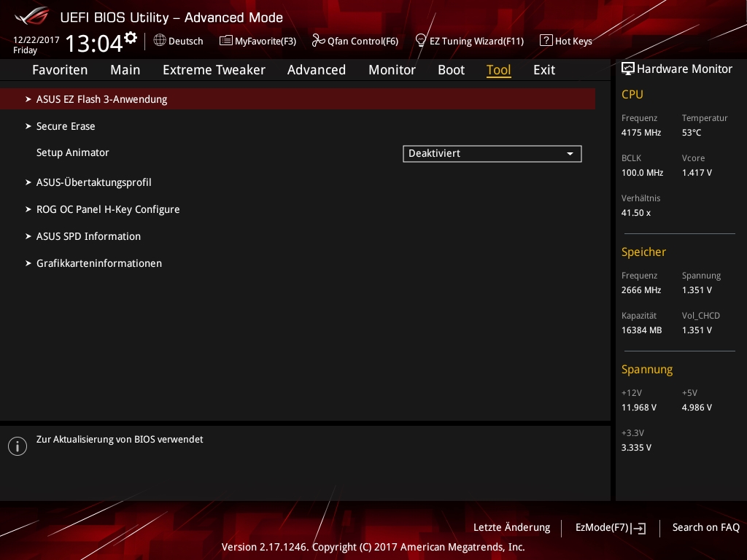Open Grafikkarteninformationen entry

click(99, 263)
